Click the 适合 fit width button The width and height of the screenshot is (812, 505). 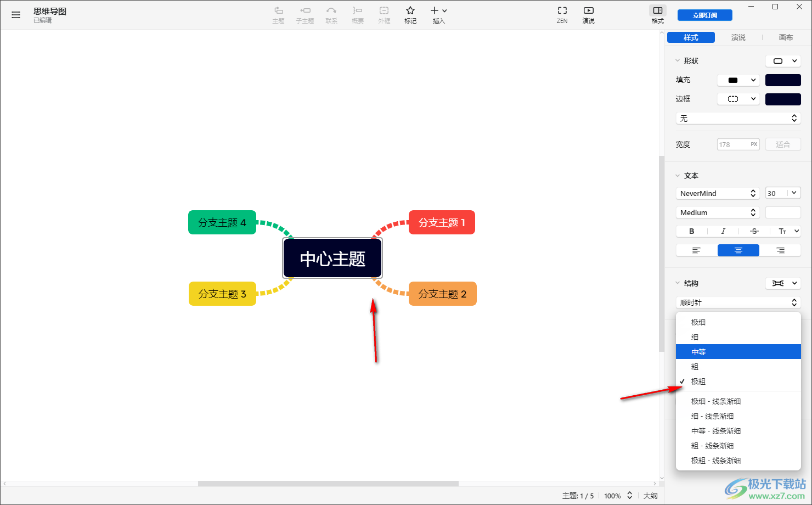[783, 144]
